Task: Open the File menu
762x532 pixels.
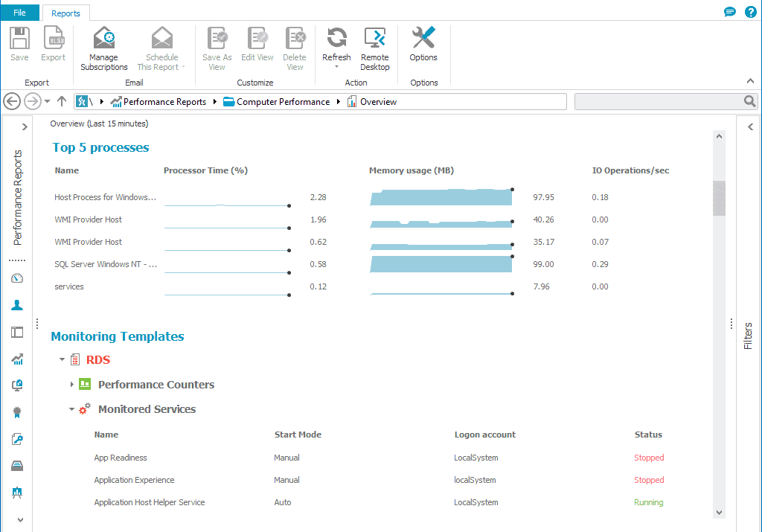Action: click(19, 13)
